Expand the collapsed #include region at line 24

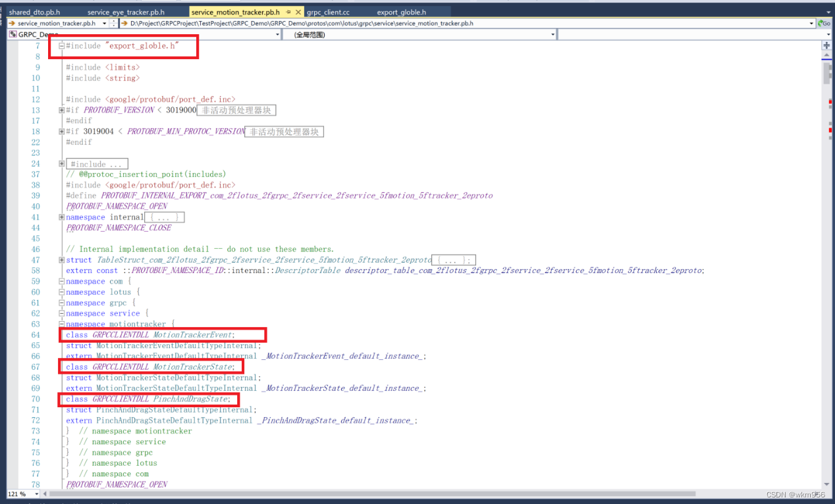(x=61, y=163)
